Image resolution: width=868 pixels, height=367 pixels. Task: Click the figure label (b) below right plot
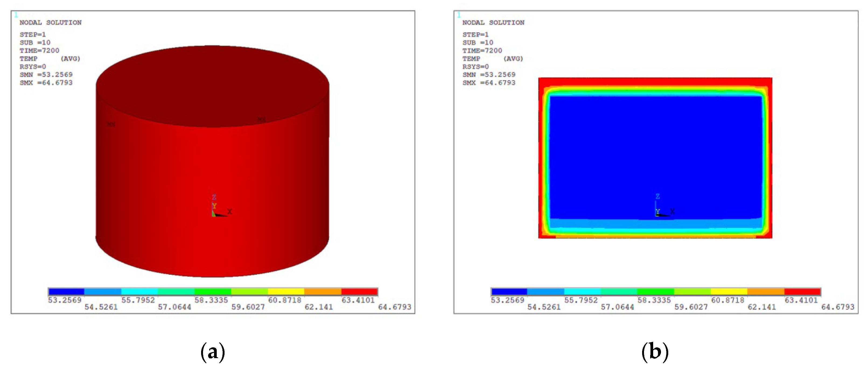pyautogui.click(x=655, y=352)
